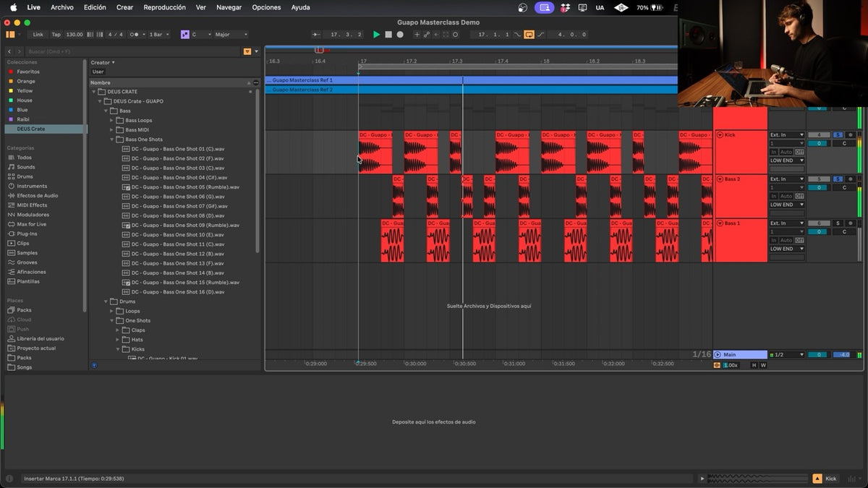Set Bass 2 monitor to In
The height and width of the screenshot is (488, 868).
click(x=773, y=196)
